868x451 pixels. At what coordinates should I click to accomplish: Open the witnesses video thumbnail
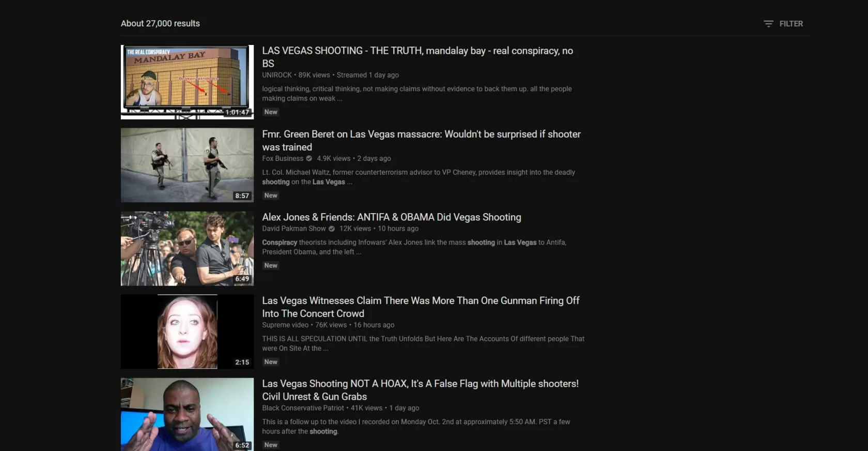187,332
